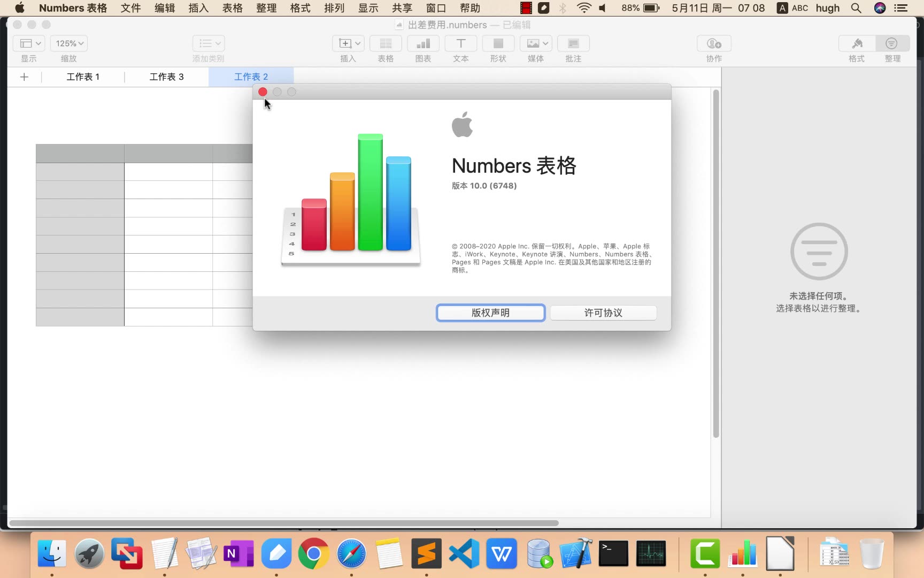Open the Insert (插入) toolbar tool
Viewport: 924px width, 578px height.
[348, 43]
